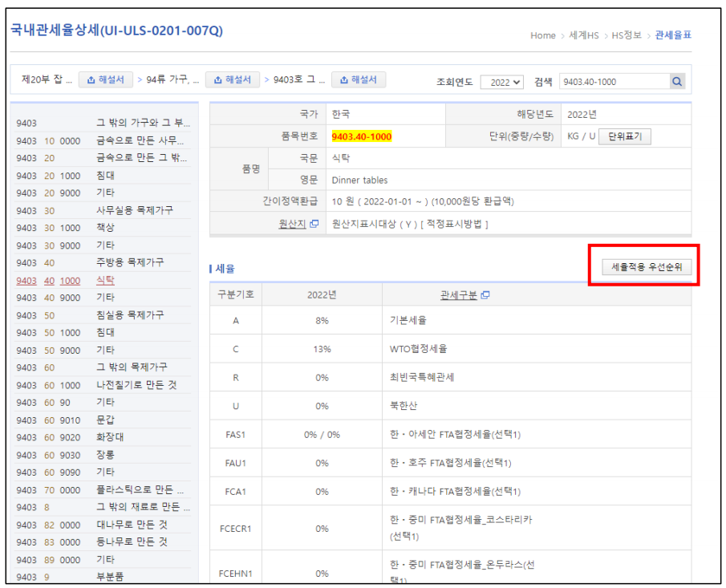Click 한·캐나다 FTA협정세율(선택1) row

point(451,492)
